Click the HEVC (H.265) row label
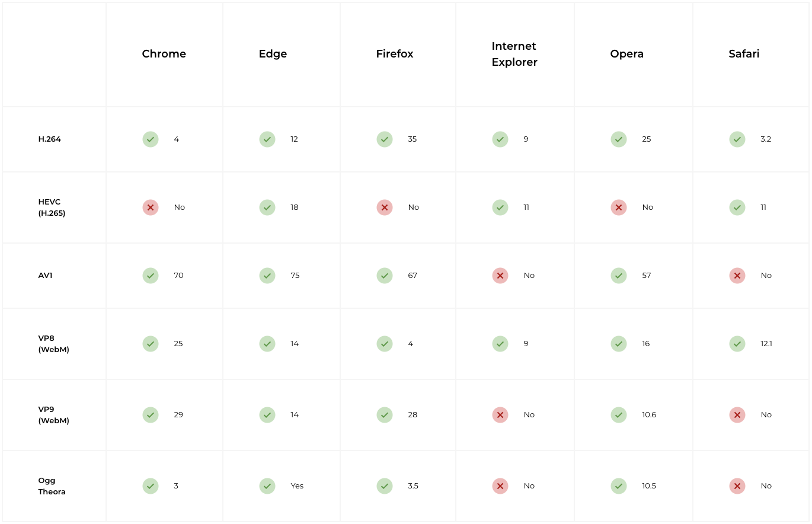 coord(52,207)
